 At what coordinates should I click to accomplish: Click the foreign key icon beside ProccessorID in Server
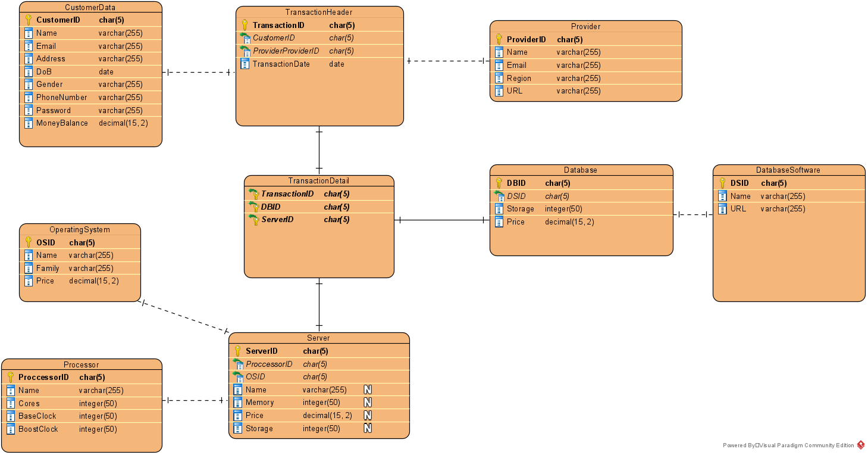coord(237,364)
